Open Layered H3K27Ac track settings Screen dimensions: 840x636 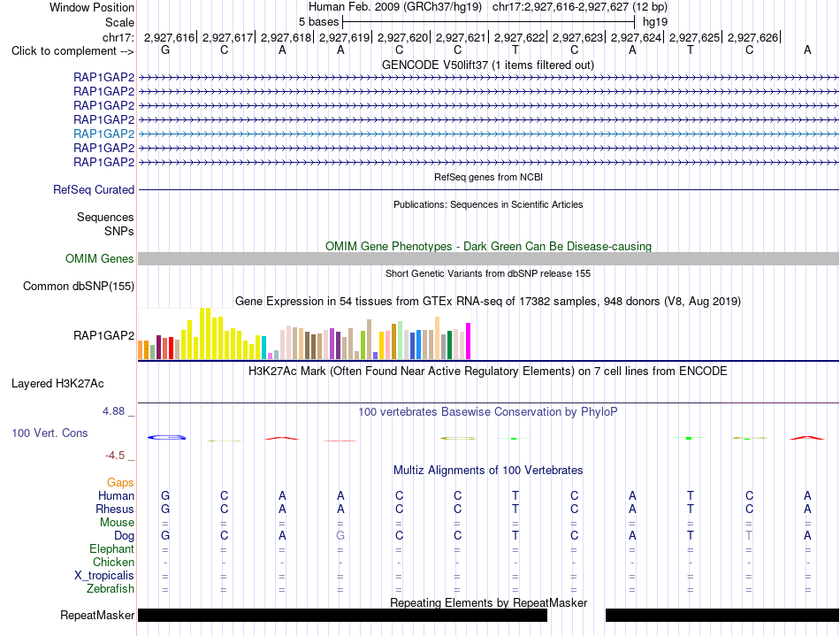tap(57, 384)
